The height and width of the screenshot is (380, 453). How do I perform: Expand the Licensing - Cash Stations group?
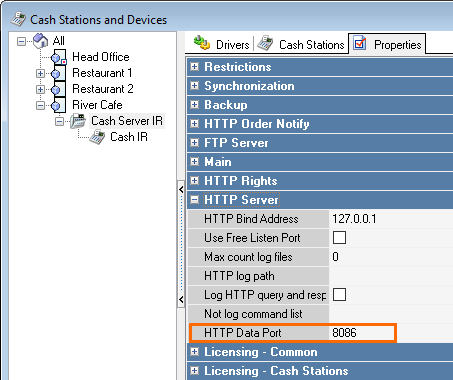tap(194, 370)
